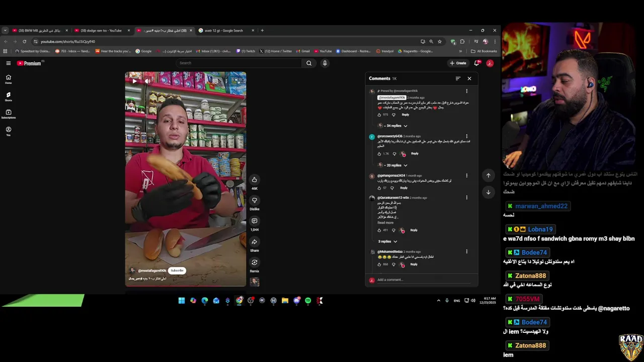Go to the previous short (up arrow)
Image resolution: width=644 pixels, height=362 pixels.
pyautogui.click(x=488, y=175)
